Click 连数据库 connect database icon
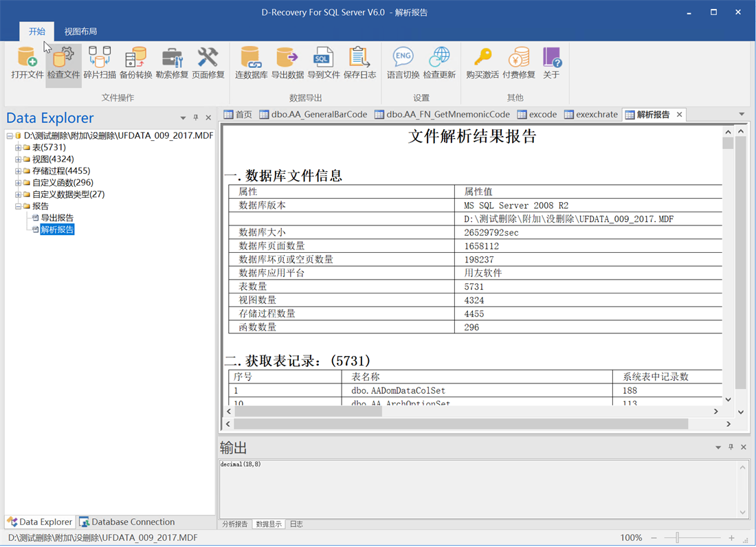The width and height of the screenshot is (756, 547). tap(251, 63)
